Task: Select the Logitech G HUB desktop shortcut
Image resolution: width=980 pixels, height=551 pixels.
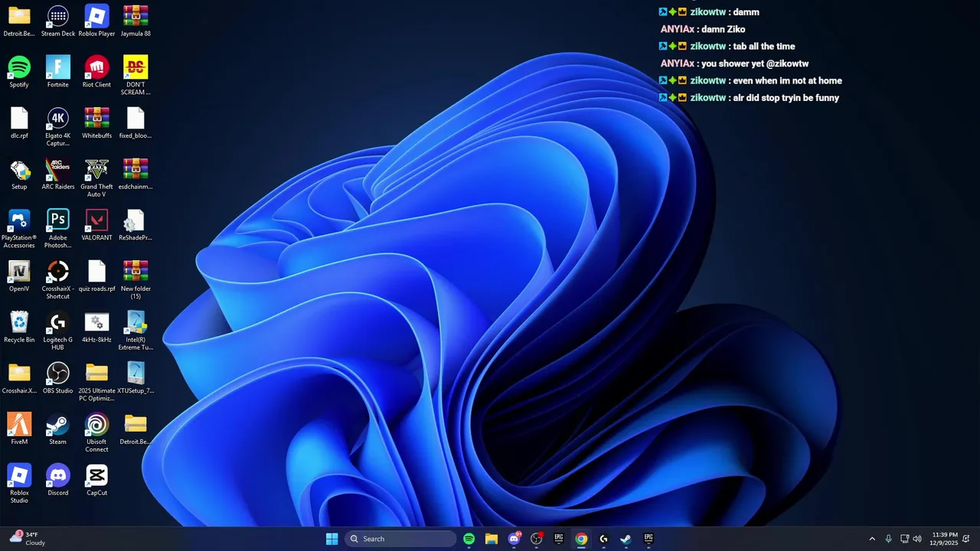Action: coord(58,331)
